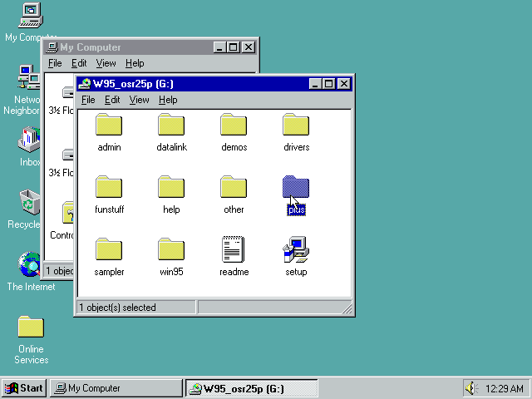Open the Recycle Bin on desktop
This screenshot has height=399, width=532.
coord(30,202)
